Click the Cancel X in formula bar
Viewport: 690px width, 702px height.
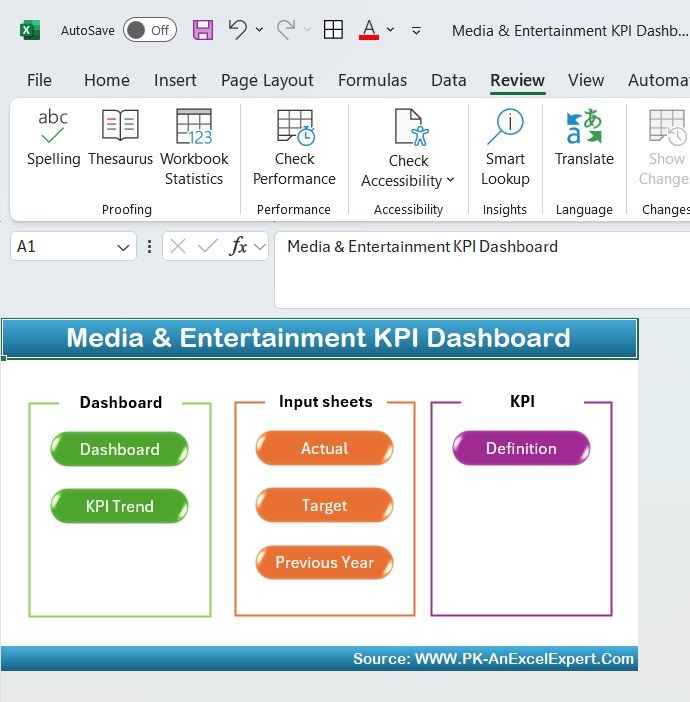[178, 246]
